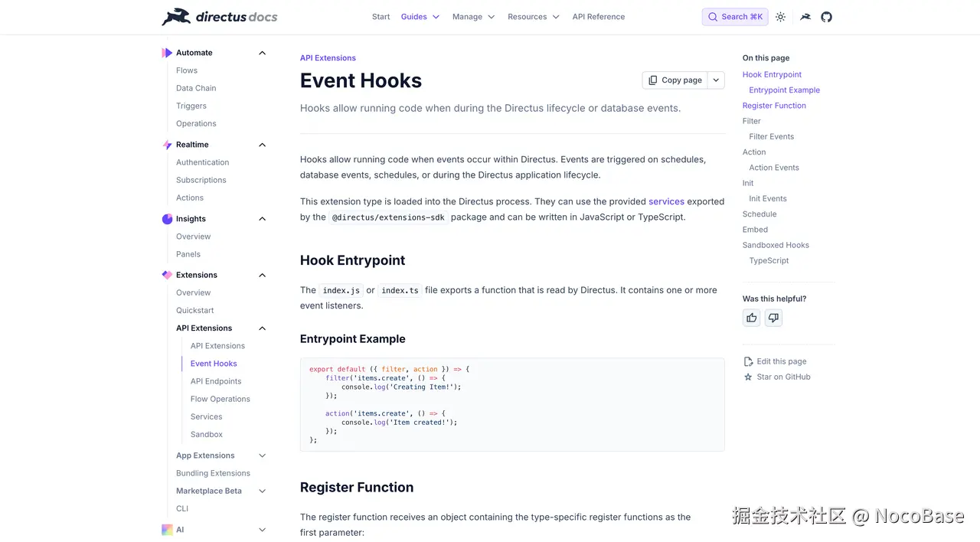Open the GitHub icon in header
This screenshot has width=980, height=542.
pos(827,17)
